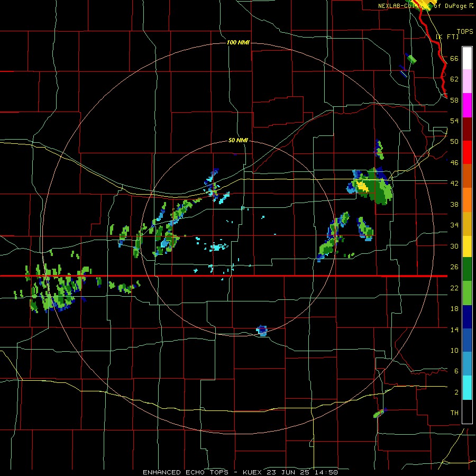Click the yellow-core storm cell echo

(370, 186)
